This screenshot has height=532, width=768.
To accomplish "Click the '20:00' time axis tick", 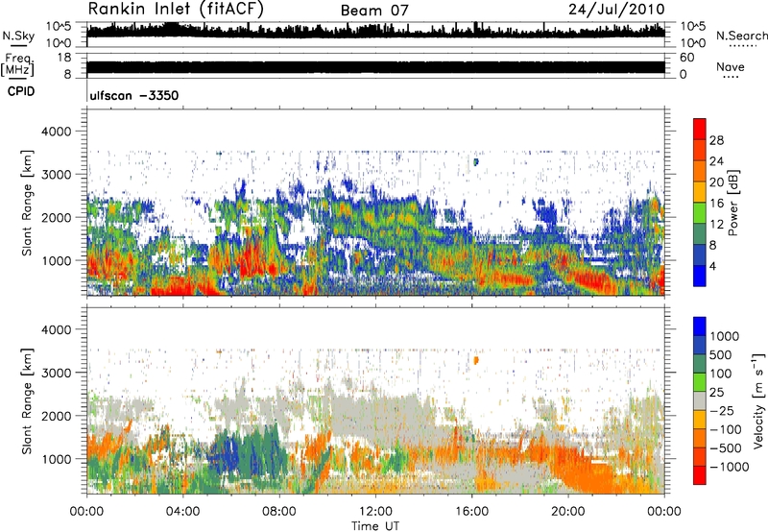I will [x=568, y=512].
